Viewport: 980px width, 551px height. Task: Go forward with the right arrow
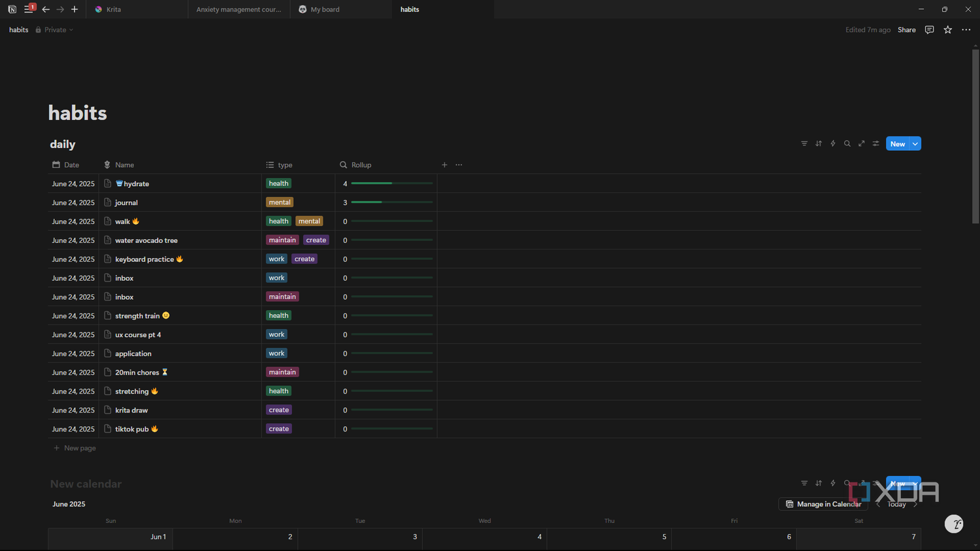click(x=60, y=9)
